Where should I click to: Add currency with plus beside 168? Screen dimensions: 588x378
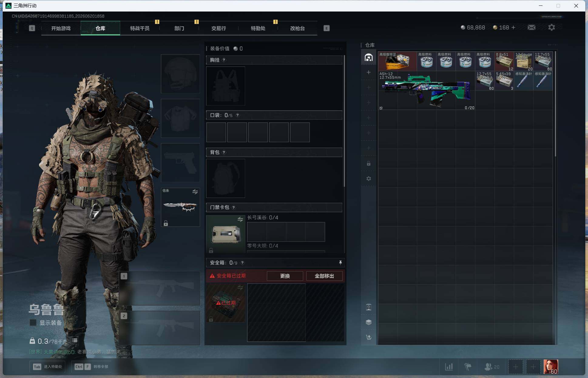coord(513,28)
